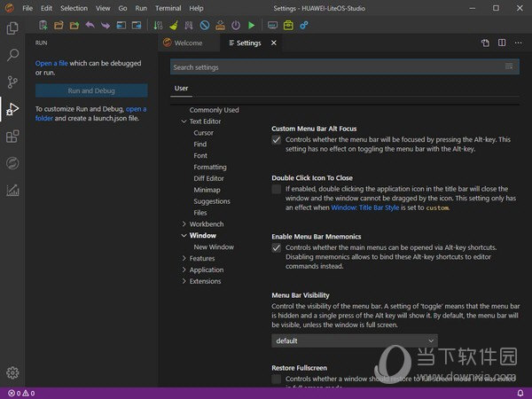This screenshot has width=532, height=399.
Task: Open the Go menu
Action: [122, 8]
